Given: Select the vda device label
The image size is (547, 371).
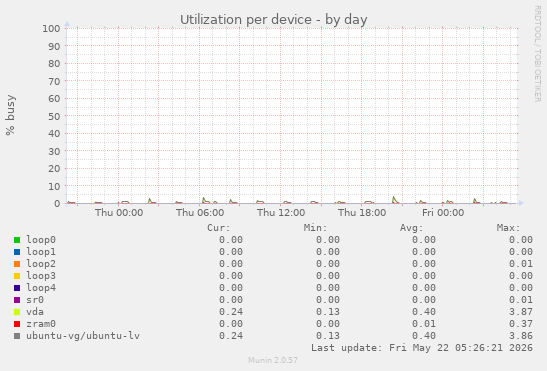Looking at the screenshot, I should tap(35, 312).
